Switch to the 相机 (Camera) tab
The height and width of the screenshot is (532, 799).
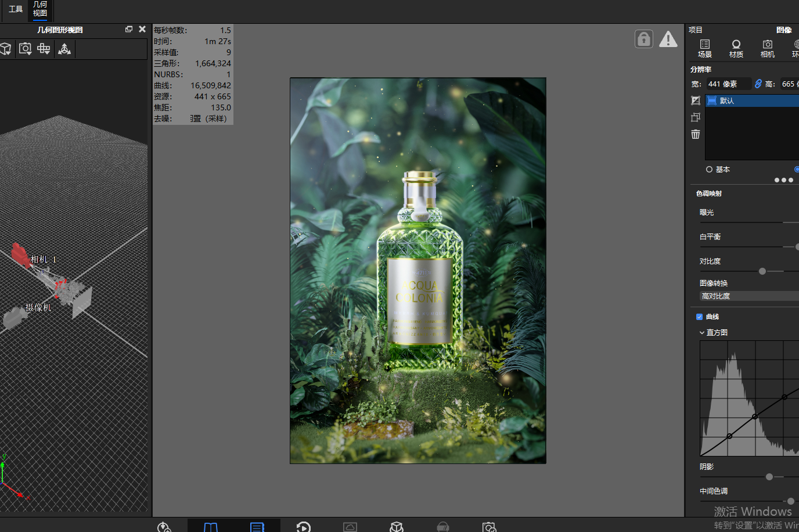pos(768,49)
